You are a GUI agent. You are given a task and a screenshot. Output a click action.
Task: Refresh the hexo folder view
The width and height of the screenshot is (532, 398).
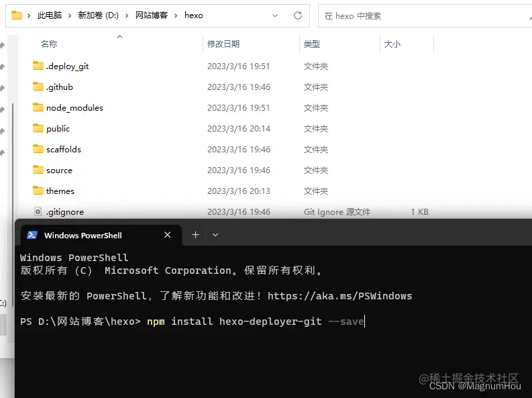(298, 15)
